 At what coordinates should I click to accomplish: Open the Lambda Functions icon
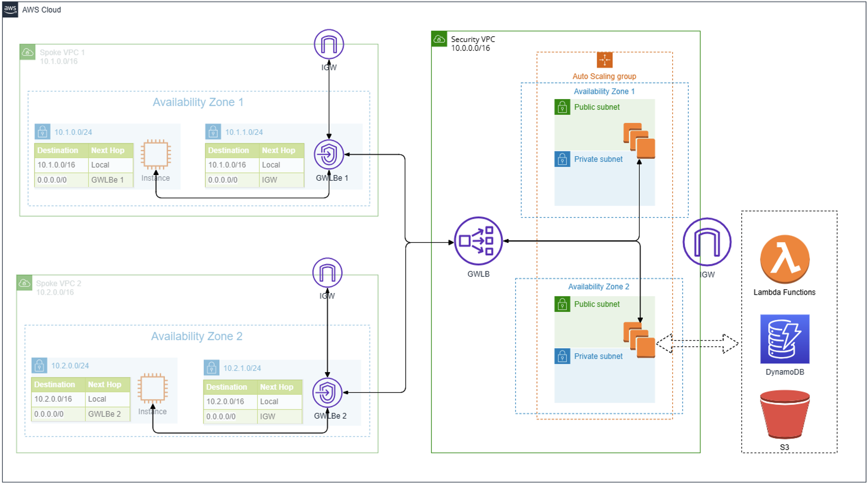coord(784,259)
